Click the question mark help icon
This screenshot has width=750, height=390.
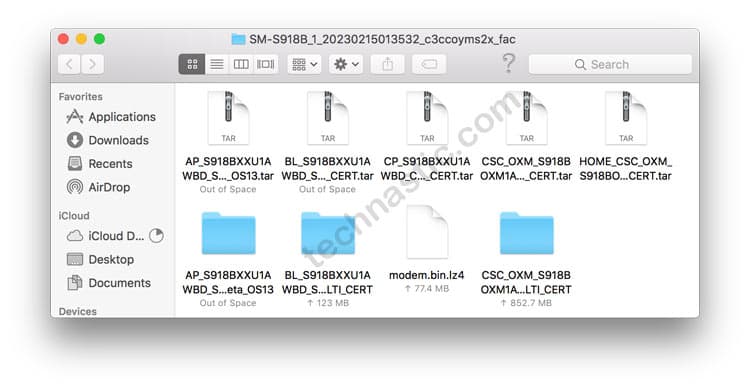tap(508, 63)
